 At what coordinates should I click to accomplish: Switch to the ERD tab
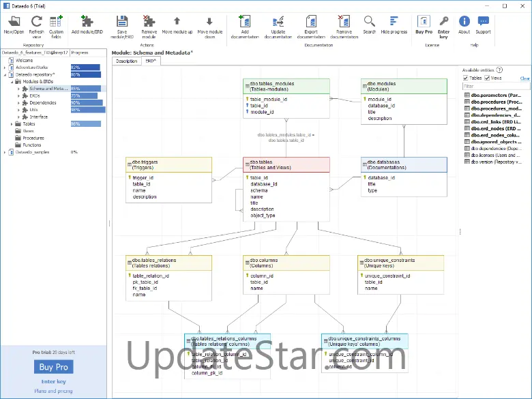click(151, 61)
